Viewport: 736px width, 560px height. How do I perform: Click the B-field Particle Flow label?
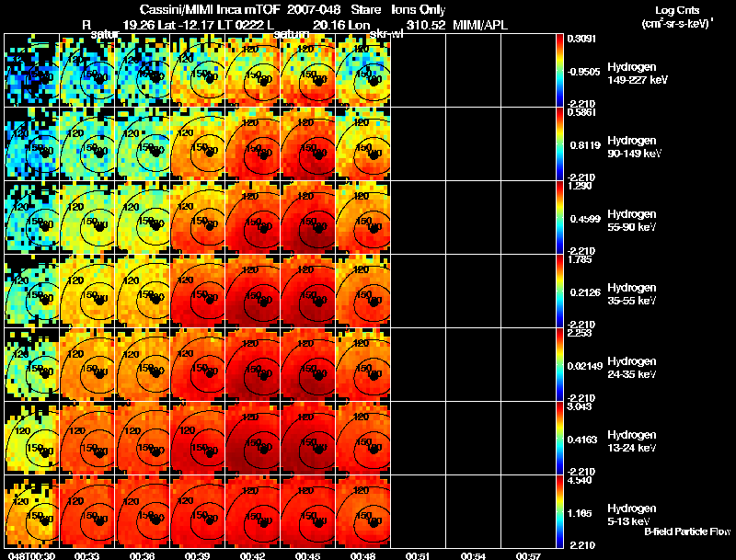click(687, 531)
